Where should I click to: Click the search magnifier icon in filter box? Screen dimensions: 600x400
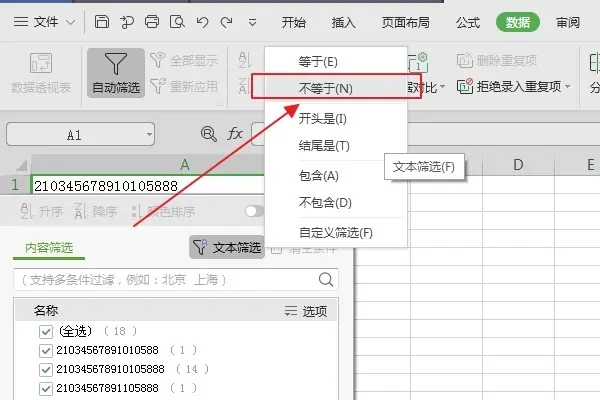[326, 280]
